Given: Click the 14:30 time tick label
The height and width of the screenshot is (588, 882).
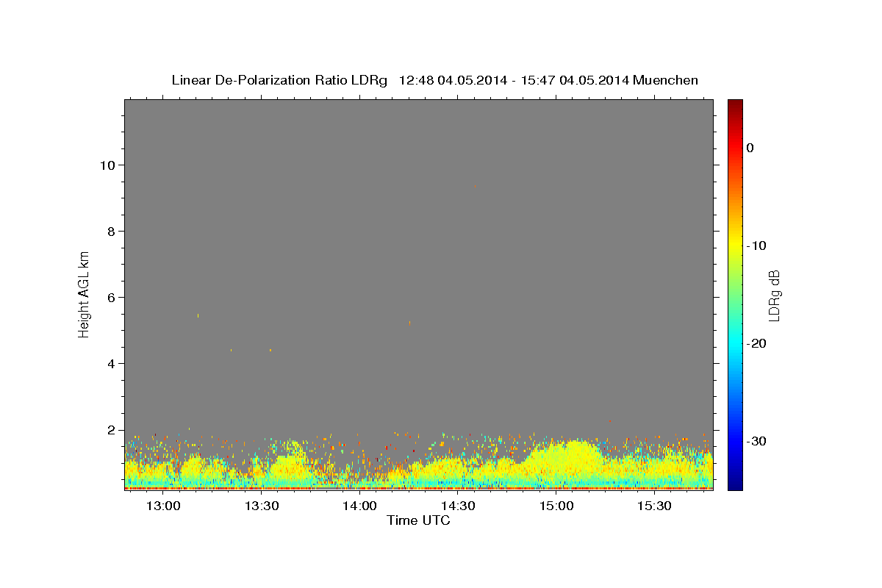Looking at the screenshot, I should click(x=458, y=506).
